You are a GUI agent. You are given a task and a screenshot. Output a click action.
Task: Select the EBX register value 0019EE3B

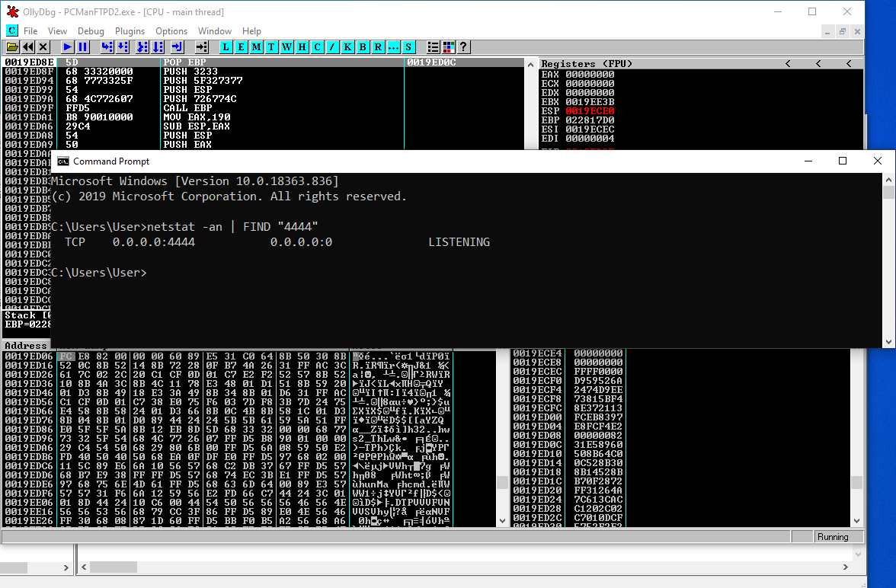coord(590,102)
